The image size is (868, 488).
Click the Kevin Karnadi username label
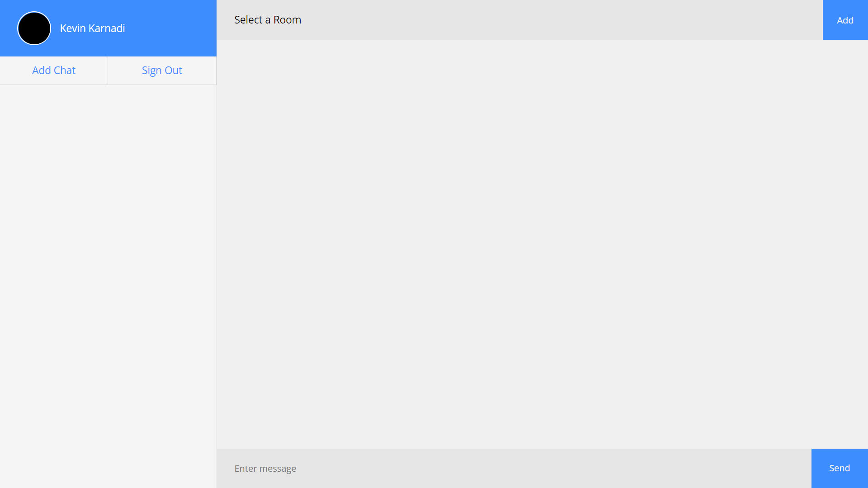click(92, 28)
